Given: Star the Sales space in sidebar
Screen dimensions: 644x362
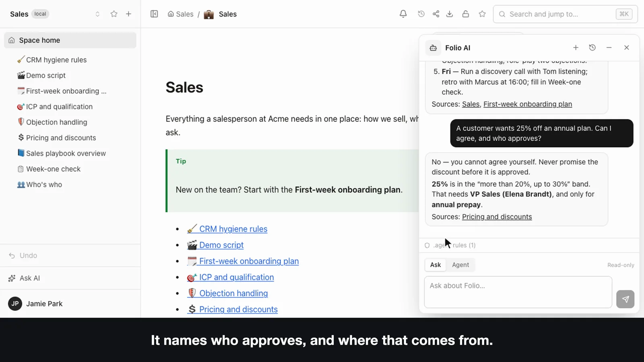Looking at the screenshot, I should 114,14.
